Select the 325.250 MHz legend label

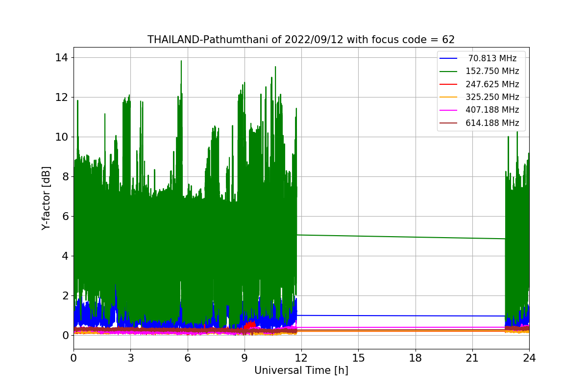(x=492, y=97)
